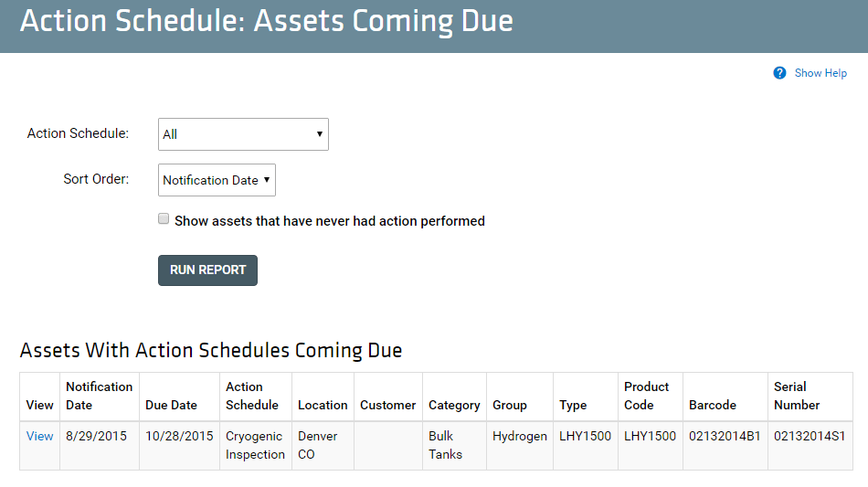This screenshot has width=868, height=487.
Task: Click the Customer column header
Action: pyautogui.click(x=387, y=405)
